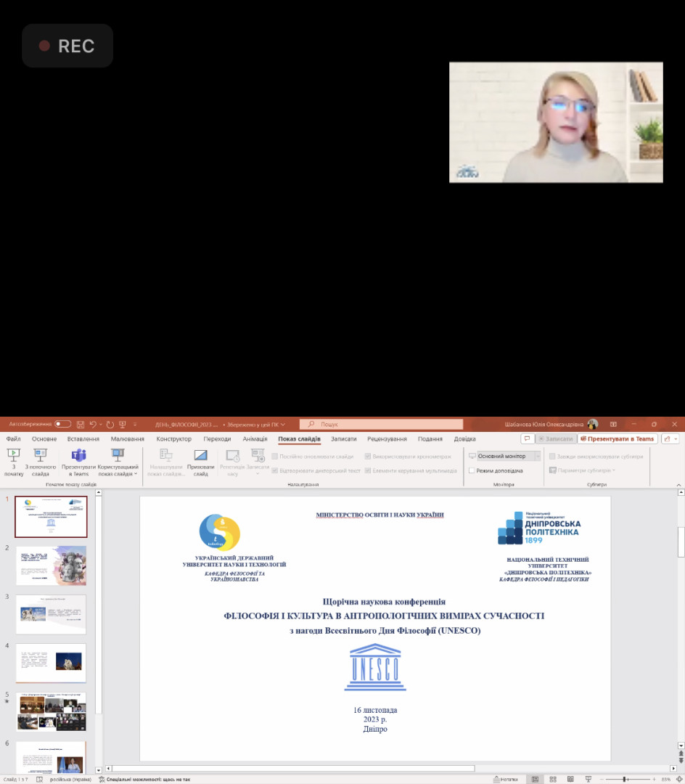Open the Record (Записати) ribbon dropdown

point(258,462)
